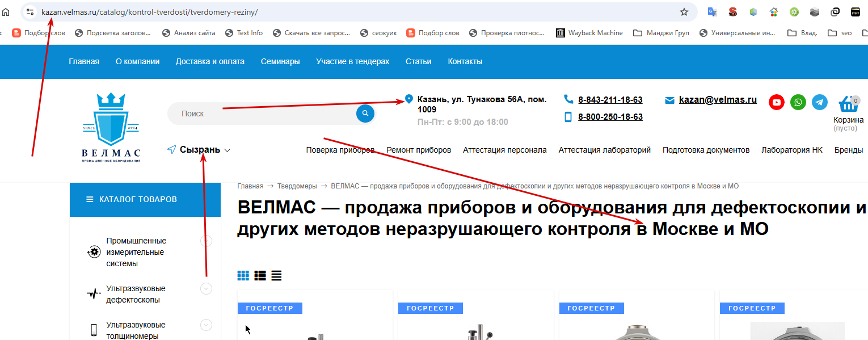
Task: Open the black Bybit extension icon
Action: click(x=856, y=12)
